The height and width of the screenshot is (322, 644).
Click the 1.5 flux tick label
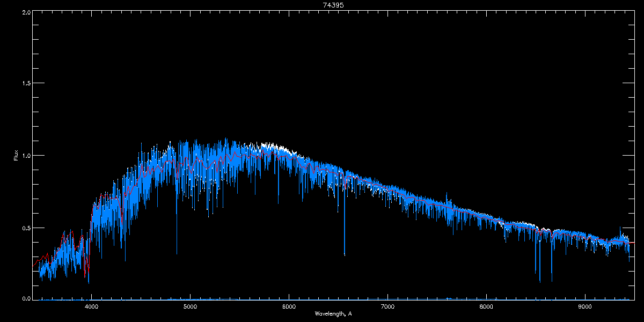pyautogui.click(x=26, y=84)
